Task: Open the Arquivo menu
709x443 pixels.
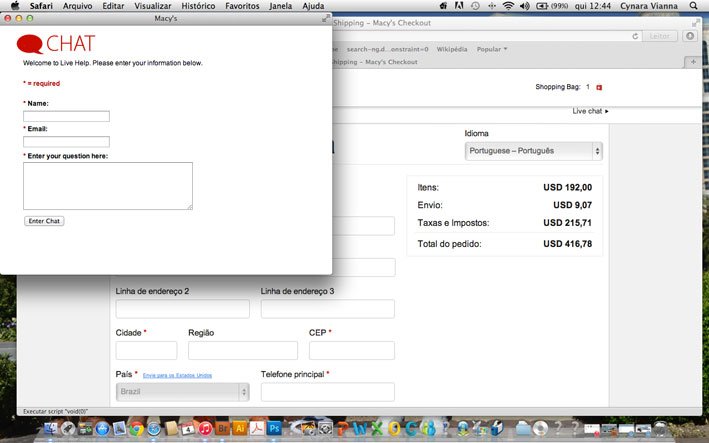Action: point(77,6)
